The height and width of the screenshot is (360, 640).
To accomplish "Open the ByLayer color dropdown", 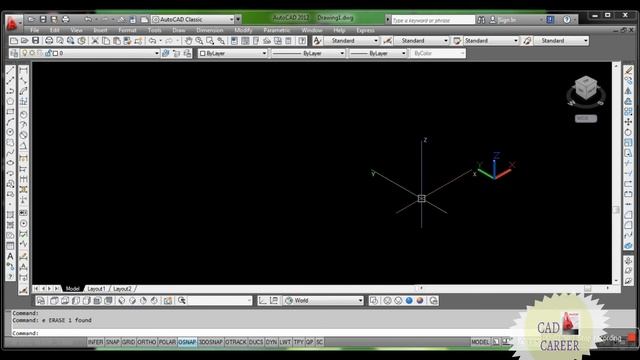I will click(x=233, y=53).
